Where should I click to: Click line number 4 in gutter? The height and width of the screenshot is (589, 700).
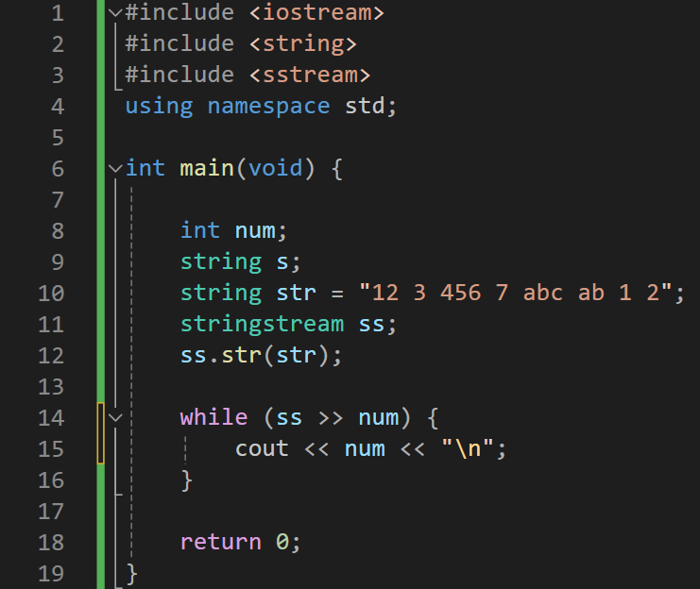(x=58, y=107)
